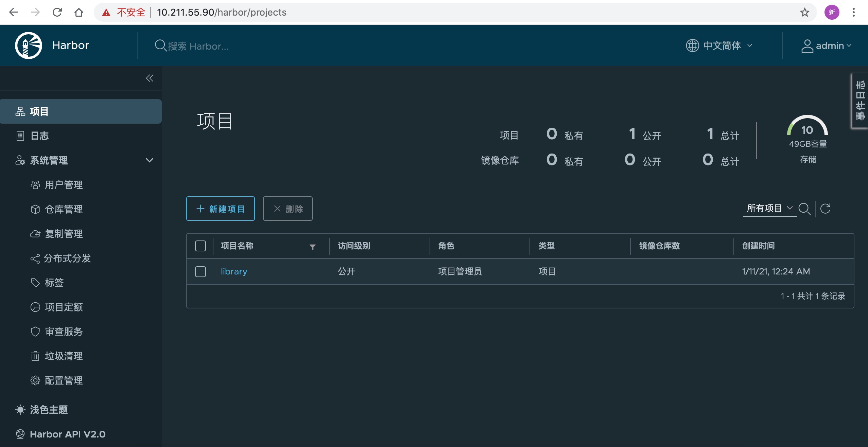
Task: Reload the browser page
Action: click(57, 13)
